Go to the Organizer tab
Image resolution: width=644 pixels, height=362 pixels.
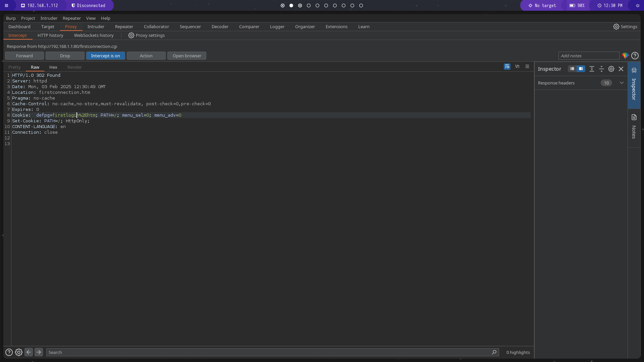click(x=305, y=26)
